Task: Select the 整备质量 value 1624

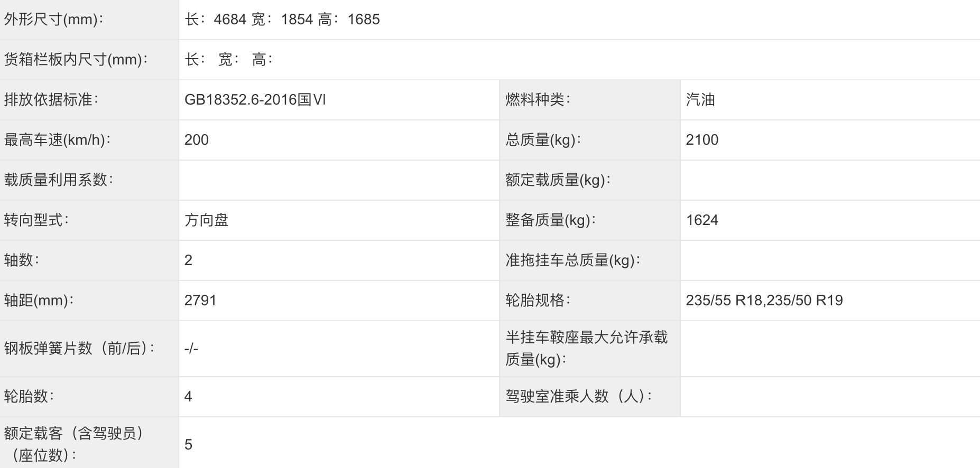Action: (x=702, y=220)
